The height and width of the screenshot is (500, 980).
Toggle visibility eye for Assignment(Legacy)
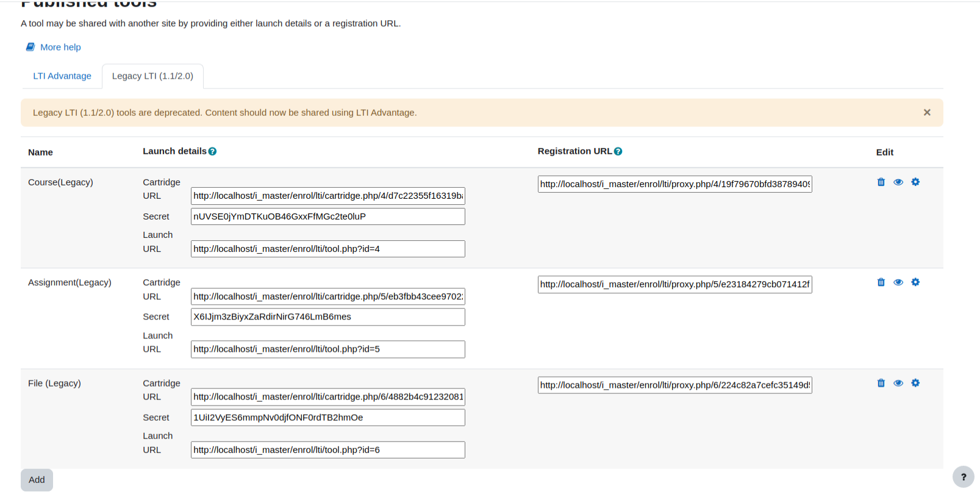pos(898,282)
